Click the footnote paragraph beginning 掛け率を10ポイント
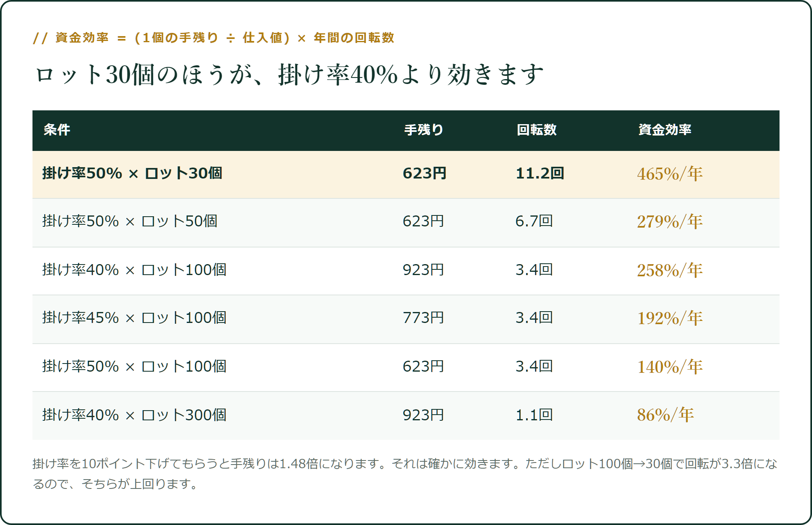This screenshot has height=525, width=812. [x=405, y=473]
